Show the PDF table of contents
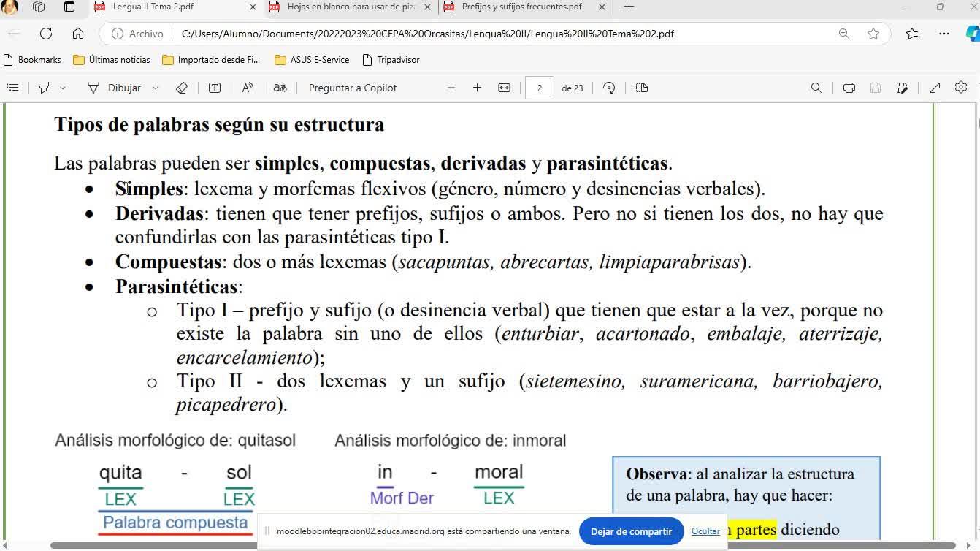 click(x=12, y=88)
